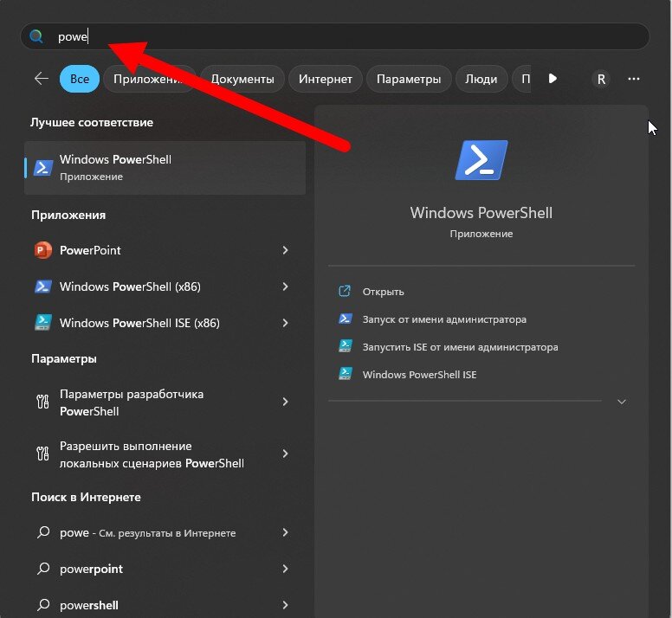This screenshot has height=618, width=672.
Task: Click the search magnifier icon in search box
Action: (36, 36)
